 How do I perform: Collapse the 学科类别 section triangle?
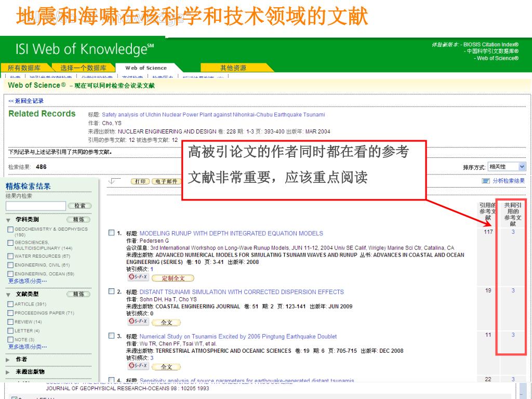tap(8, 220)
